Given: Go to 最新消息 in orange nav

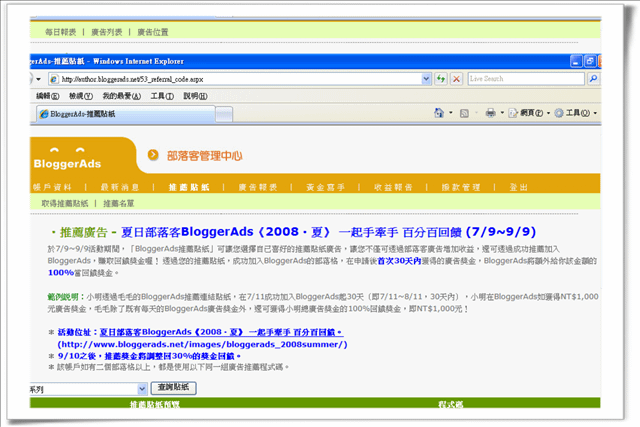Looking at the screenshot, I should pyautogui.click(x=120, y=187).
